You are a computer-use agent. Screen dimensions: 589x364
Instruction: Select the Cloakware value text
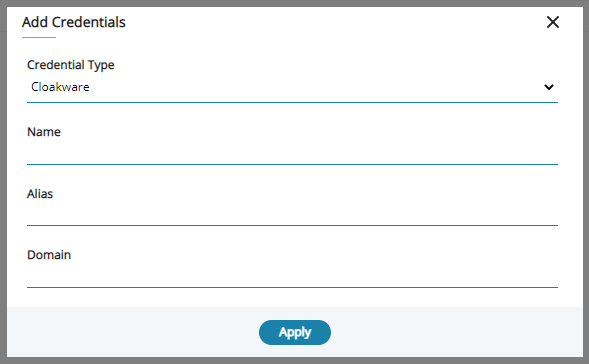click(x=60, y=87)
